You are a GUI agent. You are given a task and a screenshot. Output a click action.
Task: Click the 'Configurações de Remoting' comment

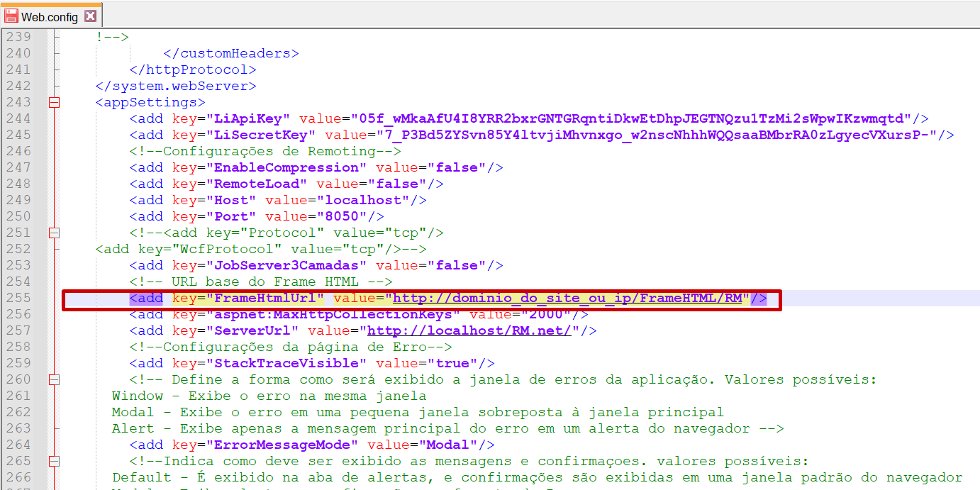pos(265,151)
